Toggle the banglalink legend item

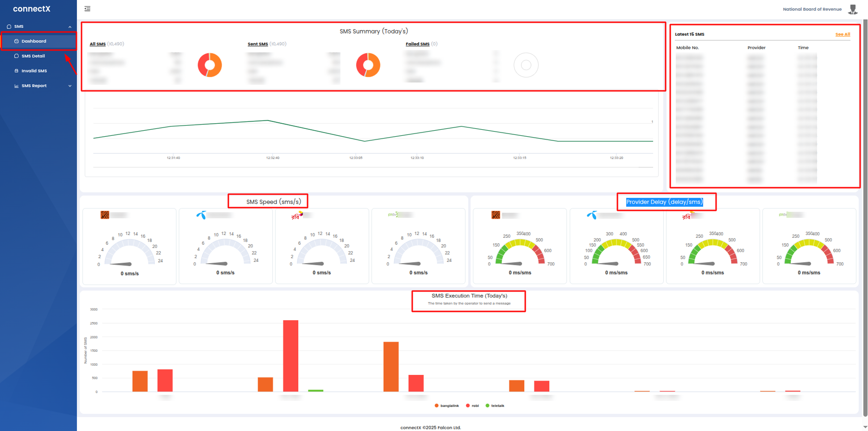(x=447, y=406)
